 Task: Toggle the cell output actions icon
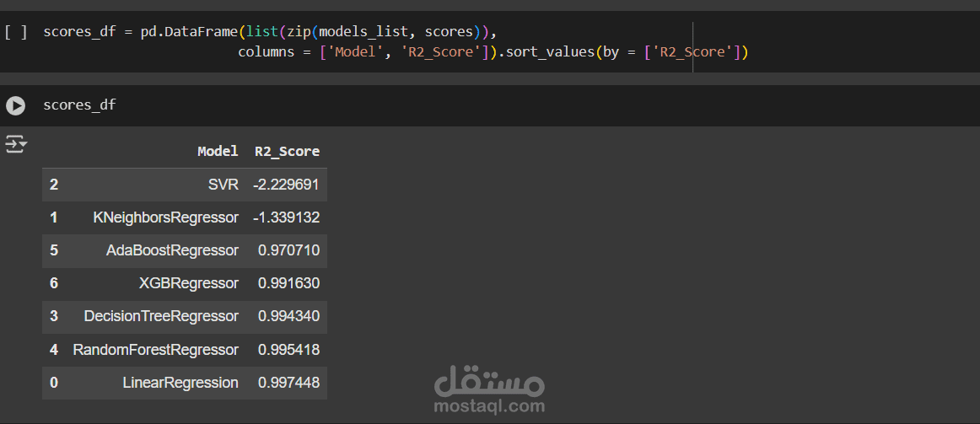(16, 145)
